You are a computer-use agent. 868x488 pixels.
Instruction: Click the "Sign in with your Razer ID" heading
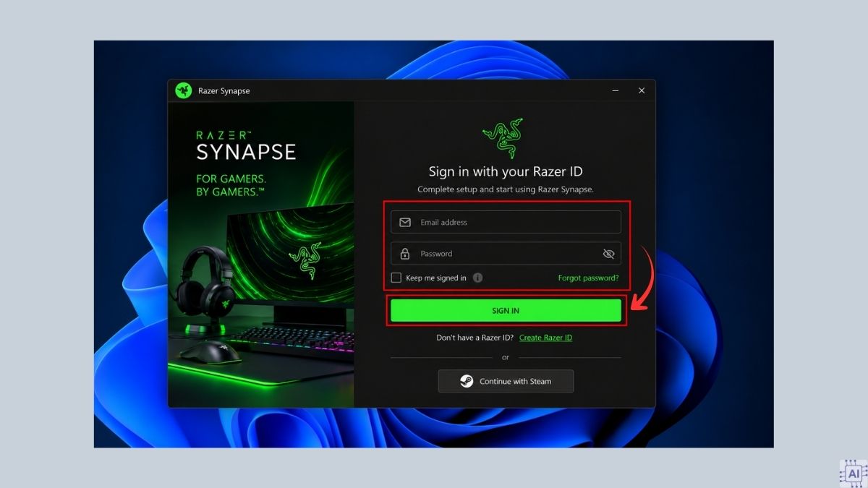[x=506, y=172]
